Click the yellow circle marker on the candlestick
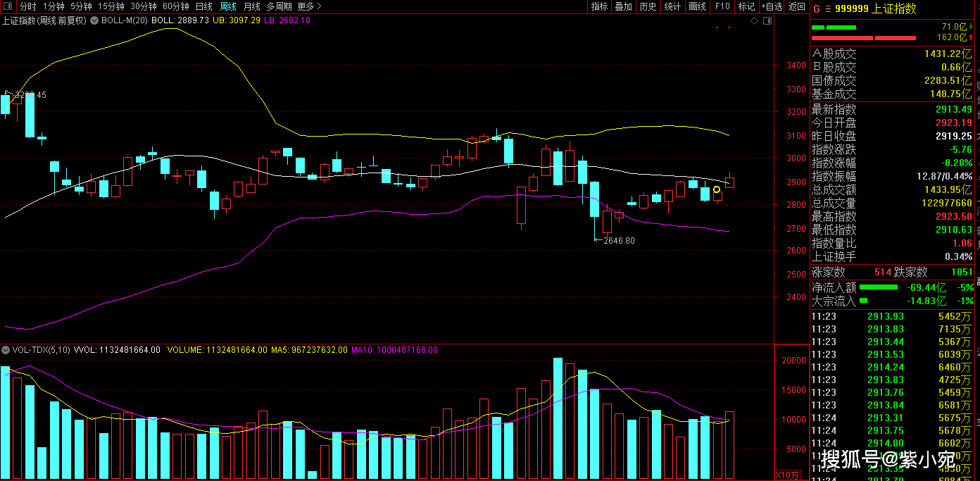This screenshot has width=980, height=481. click(717, 189)
